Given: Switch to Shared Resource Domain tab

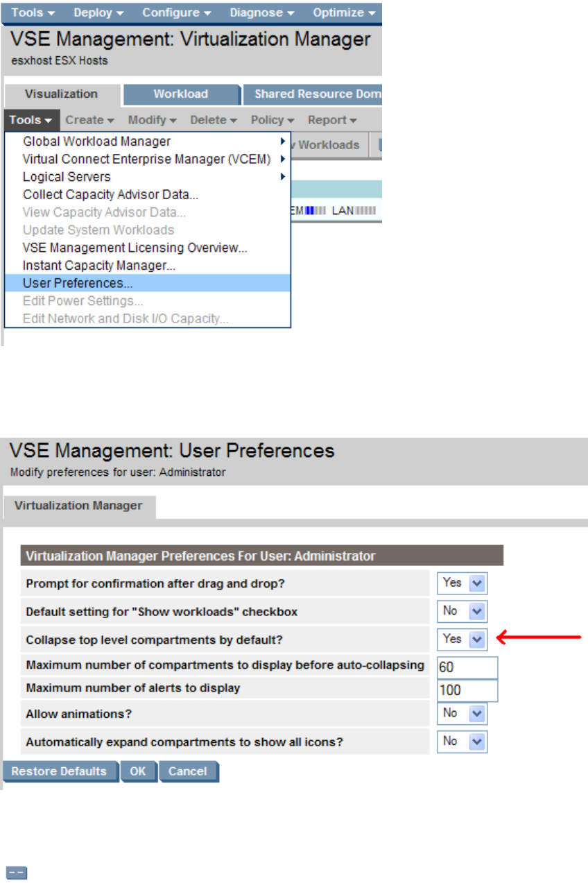Looking at the screenshot, I should (313, 94).
